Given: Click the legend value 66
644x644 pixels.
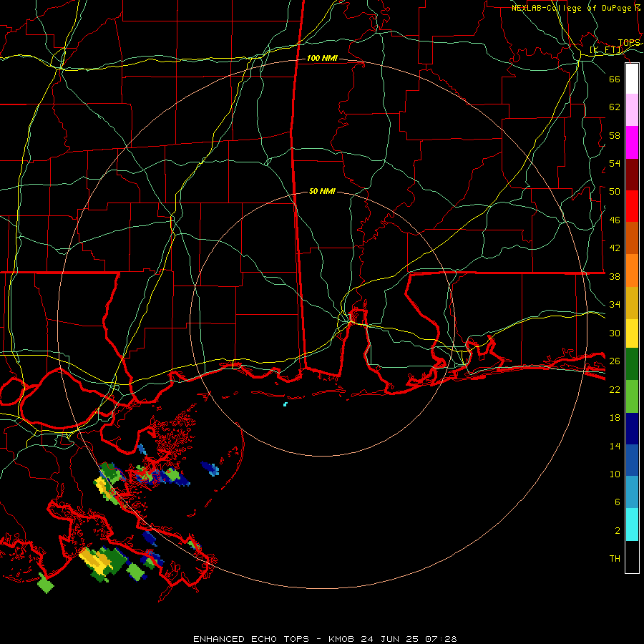Looking at the screenshot, I should [615, 79].
